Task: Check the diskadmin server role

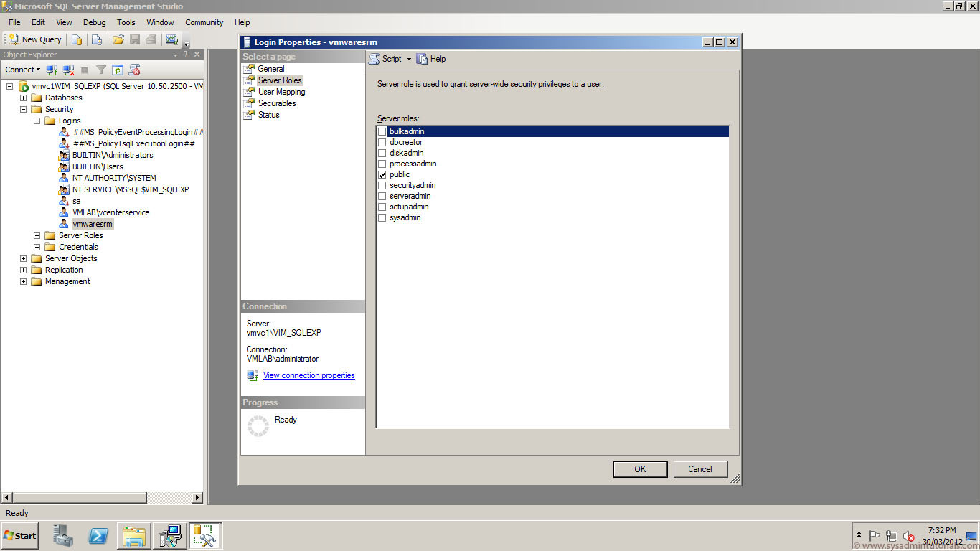Action: pos(382,153)
